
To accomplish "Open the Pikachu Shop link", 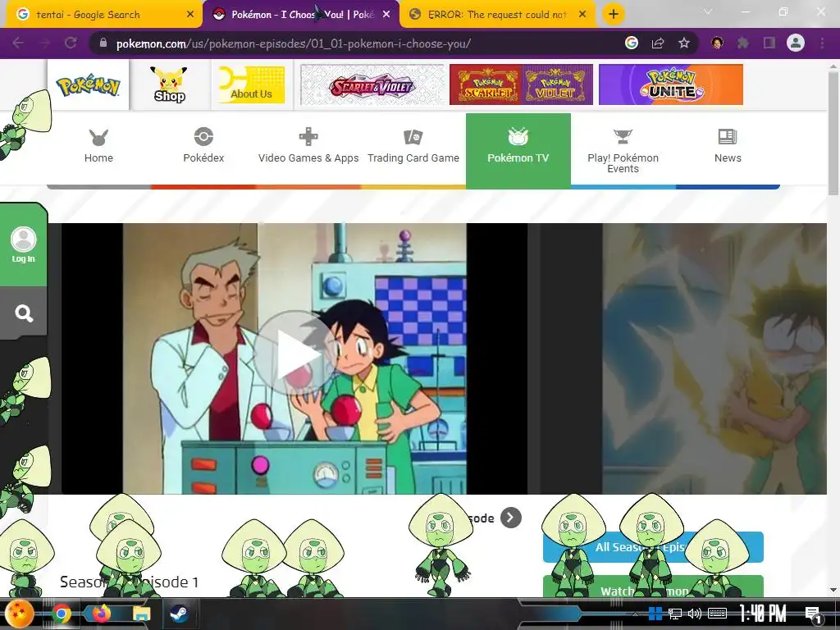I will tap(169, 84).
